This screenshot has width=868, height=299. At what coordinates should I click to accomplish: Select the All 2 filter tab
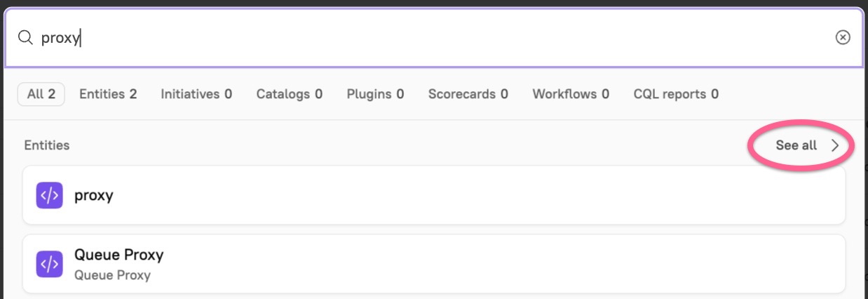click(41, 94)
